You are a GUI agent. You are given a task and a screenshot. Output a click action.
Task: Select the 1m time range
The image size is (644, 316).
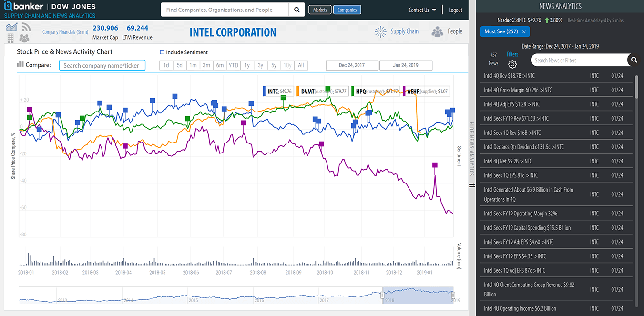tap(193, 65)
